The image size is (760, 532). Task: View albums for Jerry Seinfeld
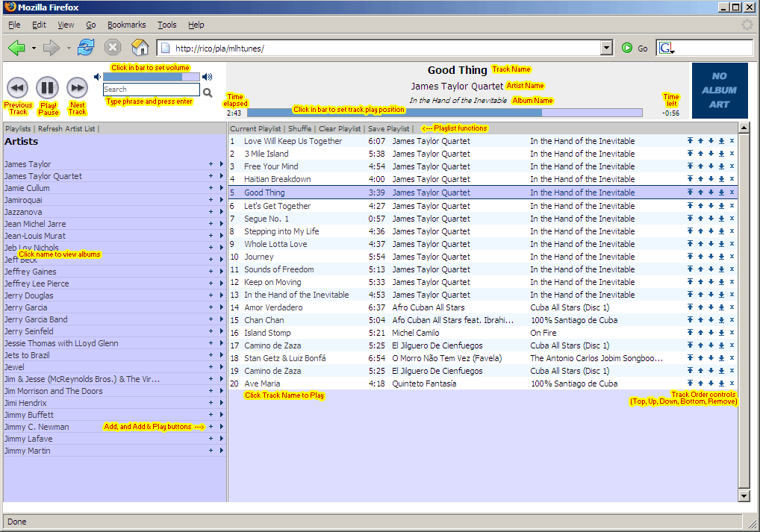coord(28,331)
